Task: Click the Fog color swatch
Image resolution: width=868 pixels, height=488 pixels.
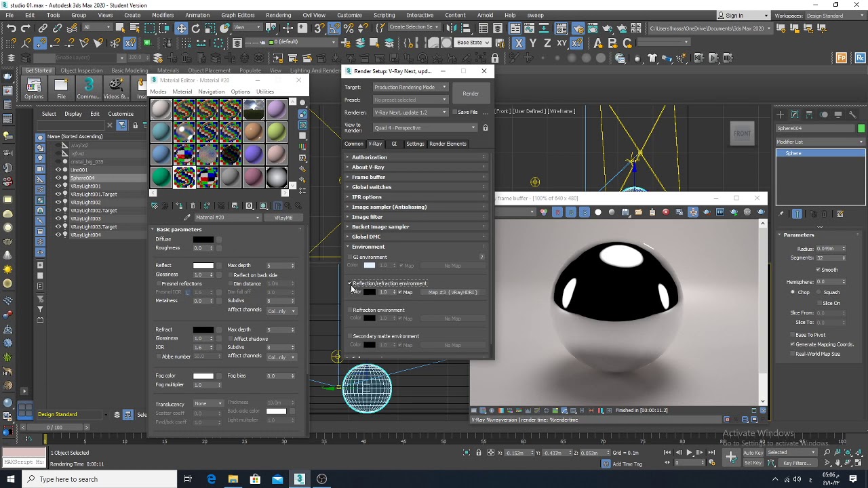Action: pyautogui.click(x=203, y=375)
